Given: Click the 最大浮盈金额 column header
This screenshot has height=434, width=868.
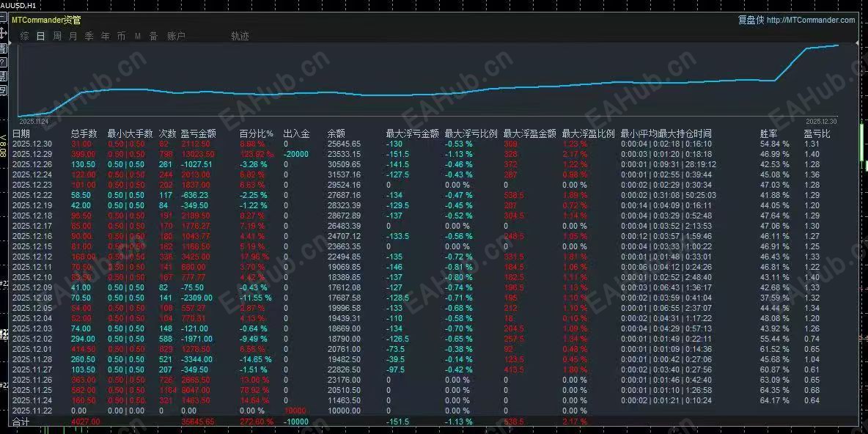Looking at the screenshot, I should pos(530,133).
